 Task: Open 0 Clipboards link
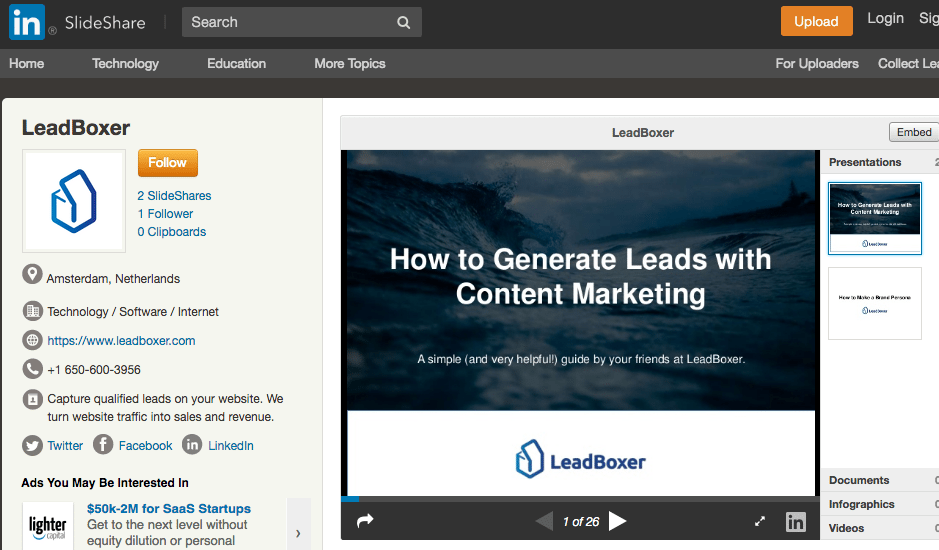[x=172, y=232]
